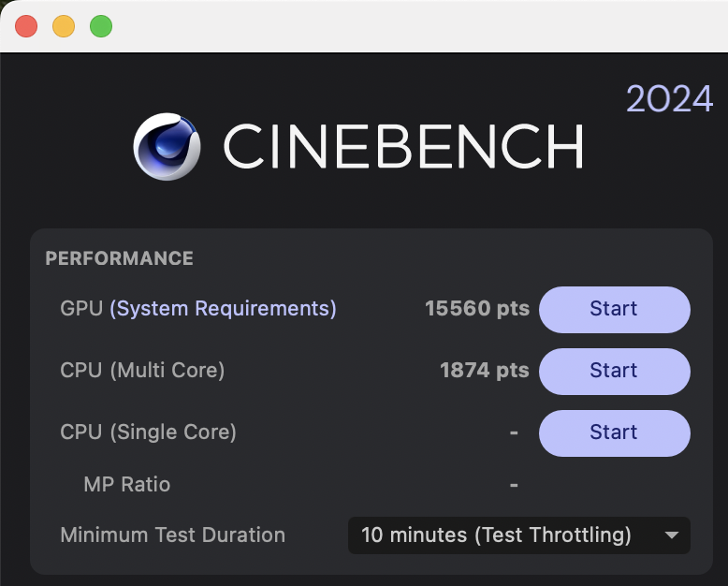Click the CPU (Single Core) label

(148, 432)
